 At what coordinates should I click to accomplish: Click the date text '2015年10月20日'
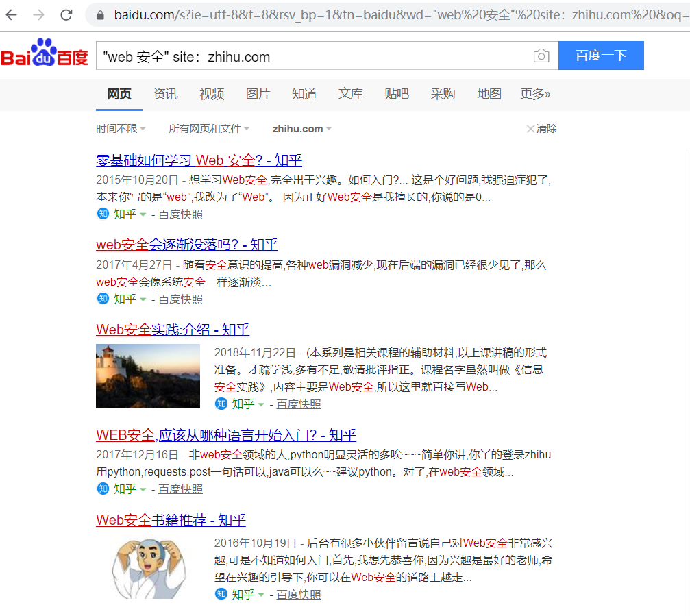[137, 180]
